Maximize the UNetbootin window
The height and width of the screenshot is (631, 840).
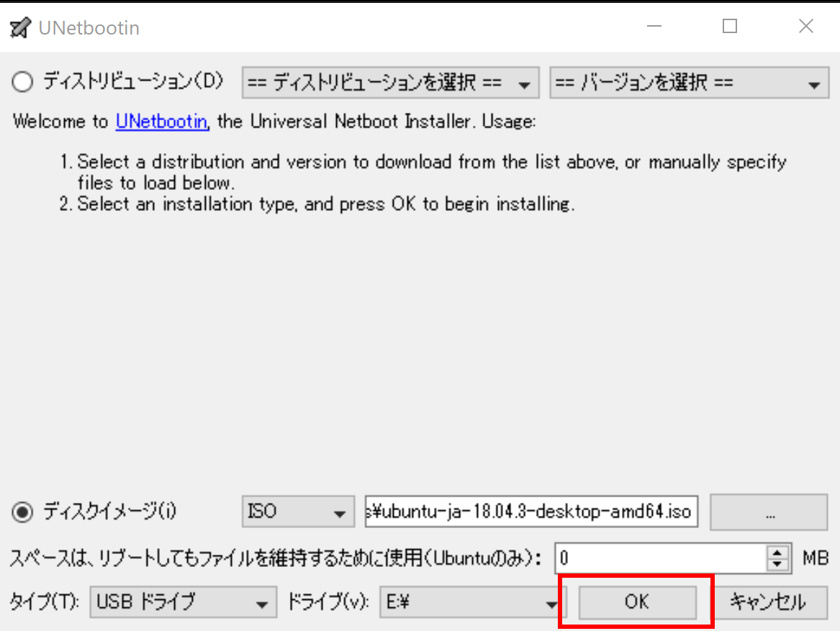pyautogui.click(x=730, y=26)
